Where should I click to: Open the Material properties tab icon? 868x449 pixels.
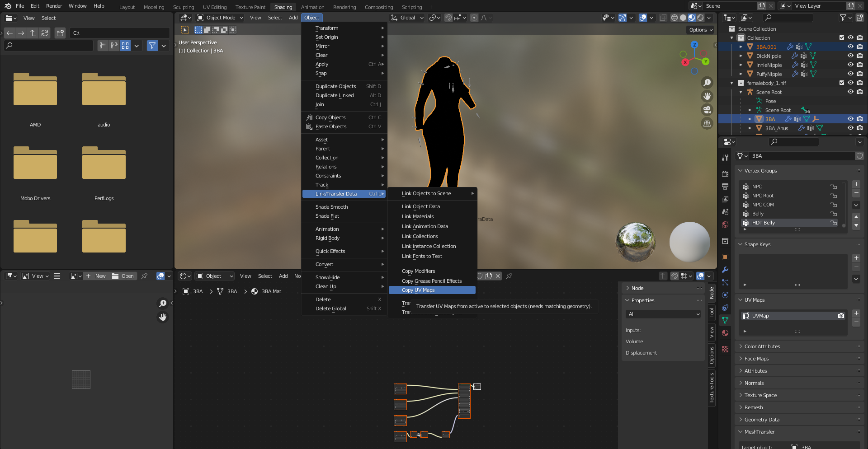(x=725, y=333)
